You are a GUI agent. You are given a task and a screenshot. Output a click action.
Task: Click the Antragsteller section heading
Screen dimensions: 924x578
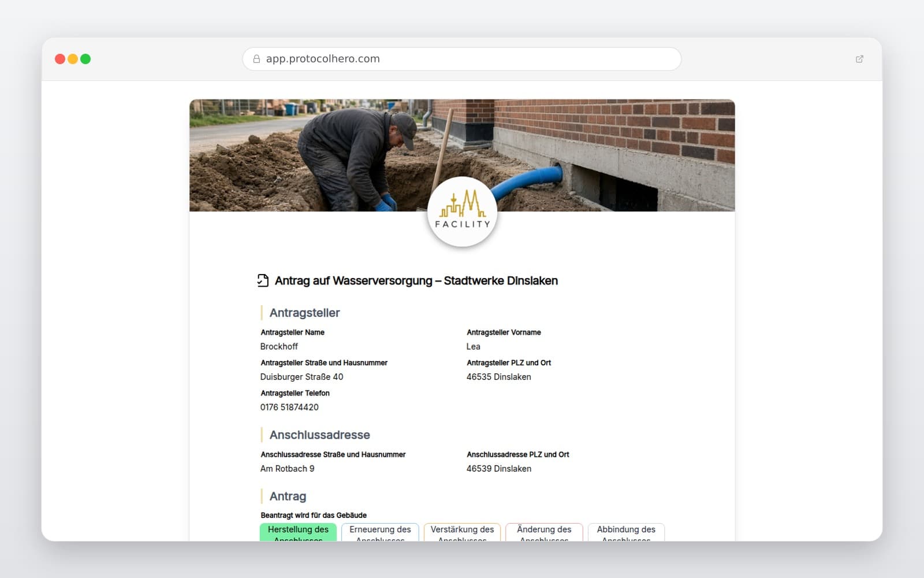(x=304, y=313)
